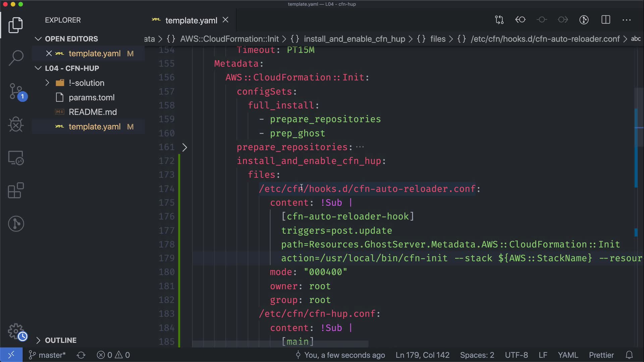Open Run and Debug view
The height and width of the screenshot is (362, 644).
tap(16, 125)
